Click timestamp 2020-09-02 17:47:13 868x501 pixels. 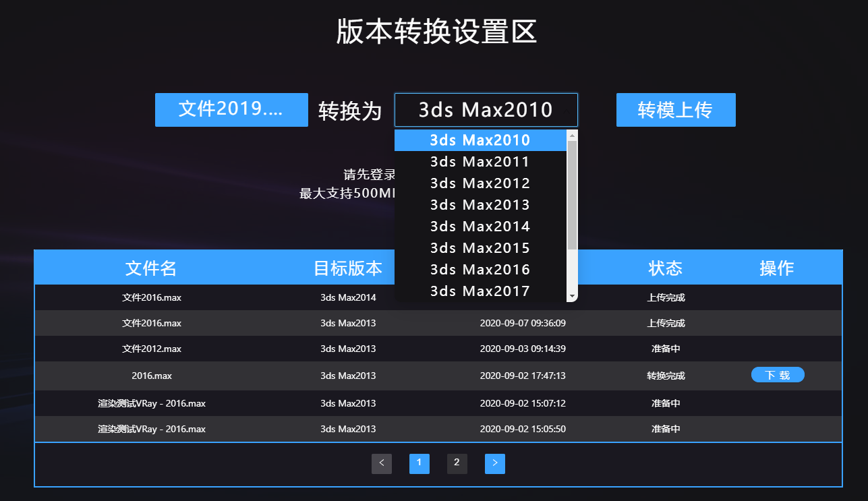click(x=523, y=376)
